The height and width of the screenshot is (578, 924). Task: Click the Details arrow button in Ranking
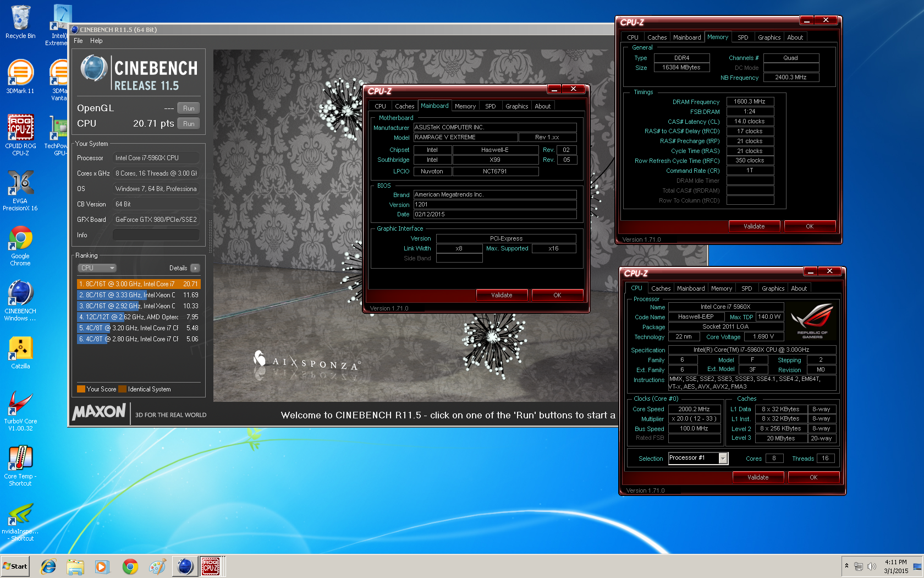[x=195, y=268]
